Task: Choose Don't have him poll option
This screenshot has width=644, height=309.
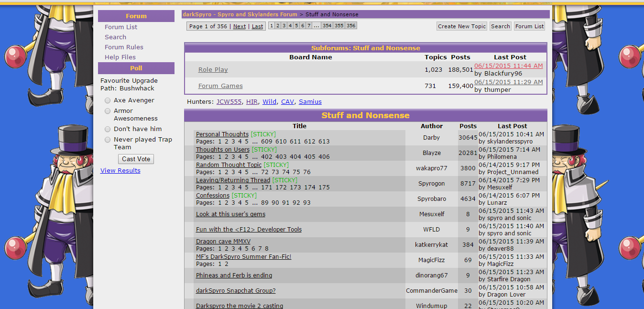Action: 108,129
